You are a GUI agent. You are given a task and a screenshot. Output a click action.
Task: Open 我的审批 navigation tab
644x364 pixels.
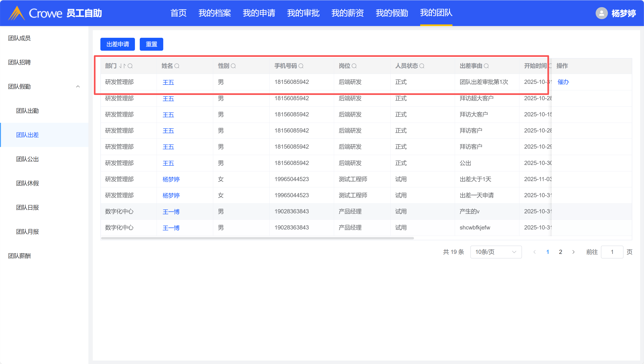coord(303,13)
